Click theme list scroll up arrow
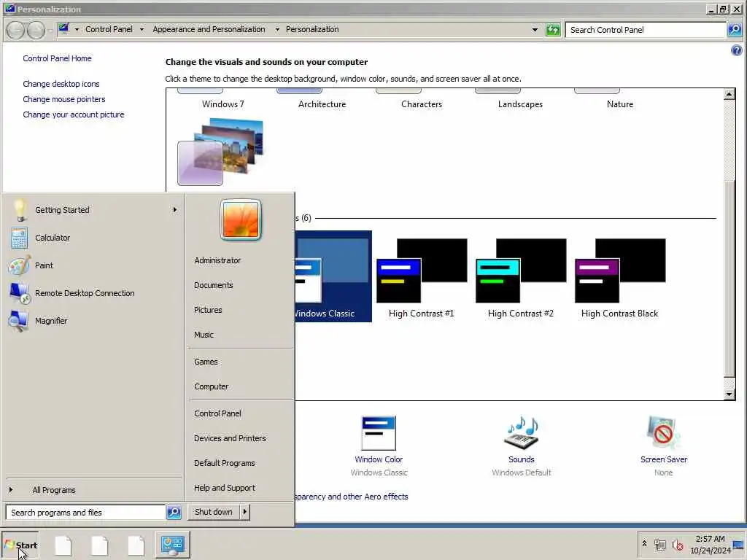The height and width of the screenshot is (560, 747). (x=729, y=94)
